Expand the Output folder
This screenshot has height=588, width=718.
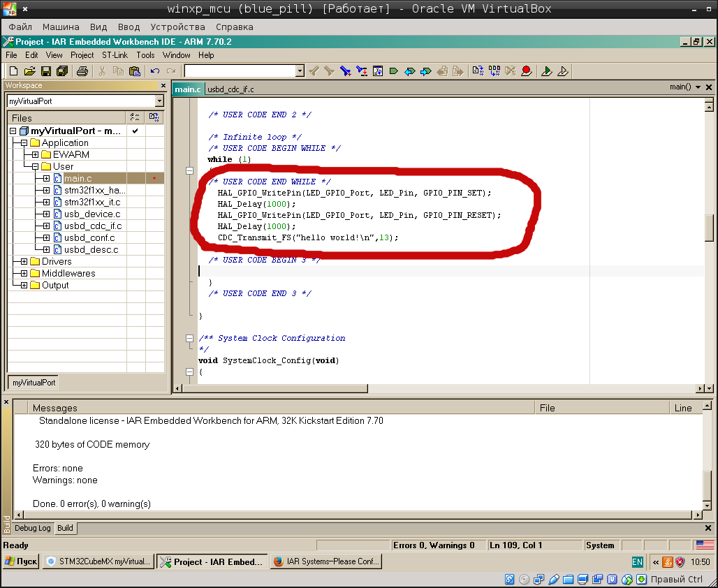(x=24, y=286)
